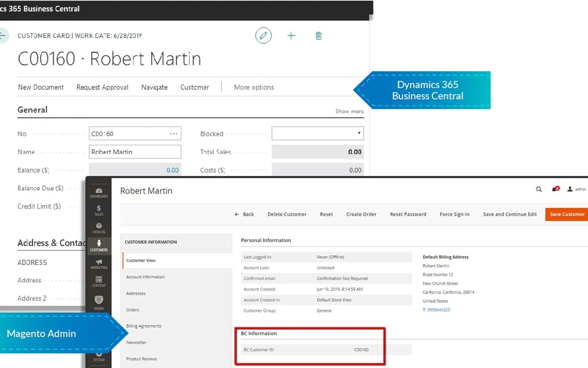
Task: Open Request Approval menu
Action: (x=102, y=87)
